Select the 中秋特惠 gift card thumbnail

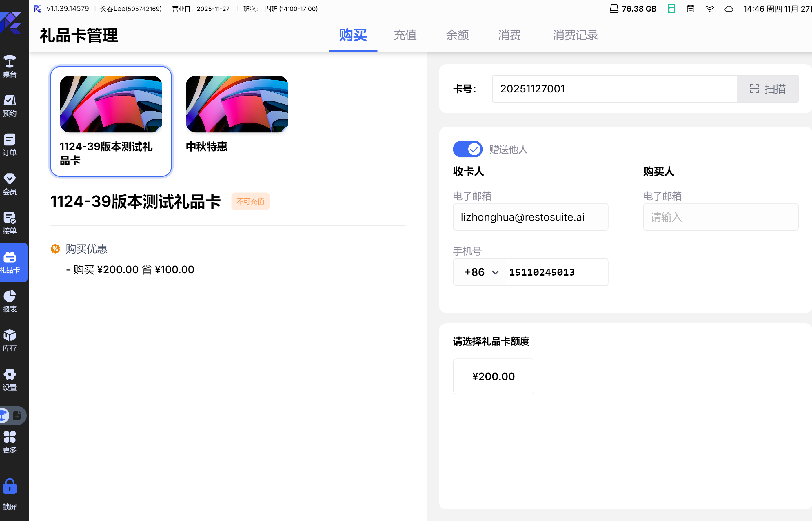237,104
